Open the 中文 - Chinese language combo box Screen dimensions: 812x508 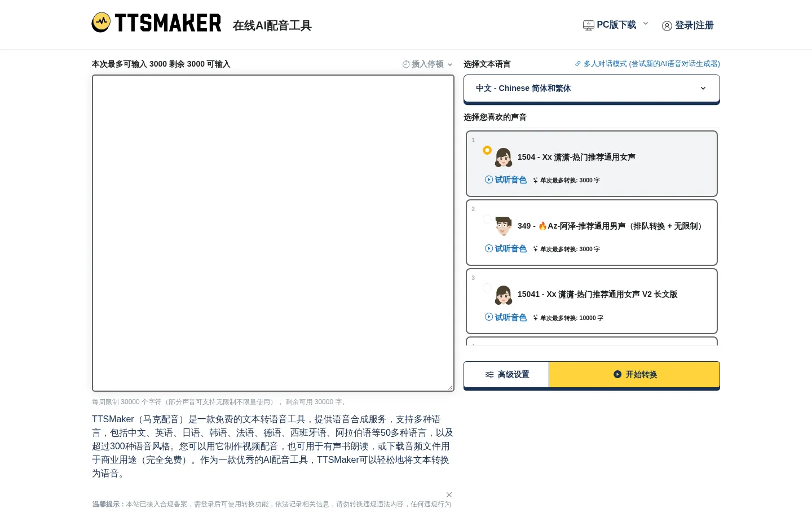(592, 88)
